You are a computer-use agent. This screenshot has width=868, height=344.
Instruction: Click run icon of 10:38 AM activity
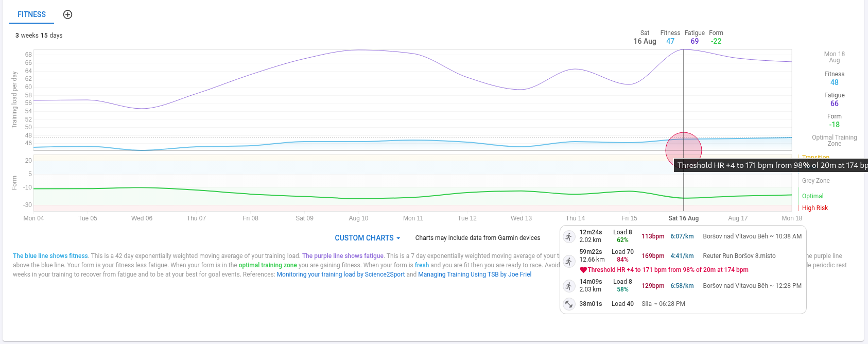[x=569, y=236]
